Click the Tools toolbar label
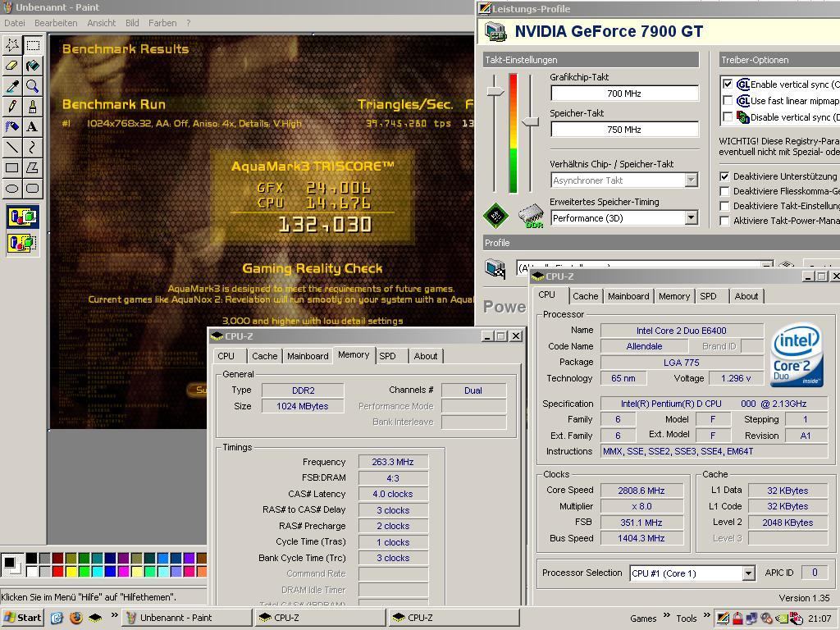 click(687, 619)
